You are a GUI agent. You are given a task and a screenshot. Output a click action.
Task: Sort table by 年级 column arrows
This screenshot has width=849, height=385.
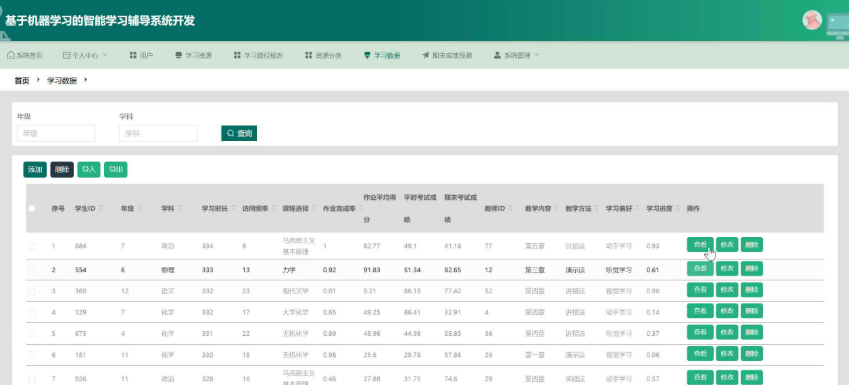(140, 208)
